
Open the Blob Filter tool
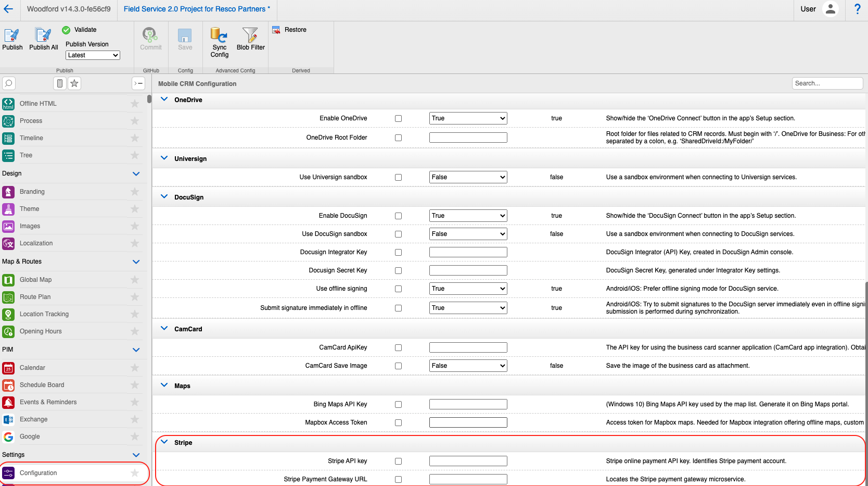coord(250,39)
